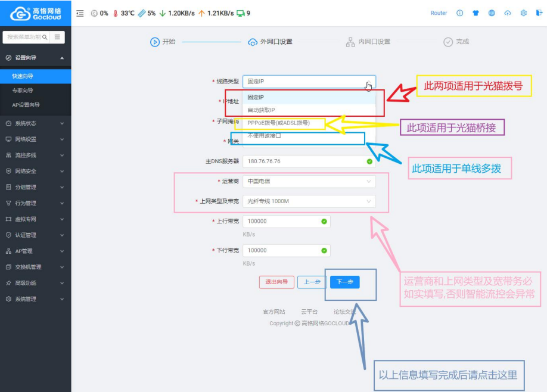Select 自动获取IP from the dropdown list
The height and width of the screenshot is (392, 547).
262,110
